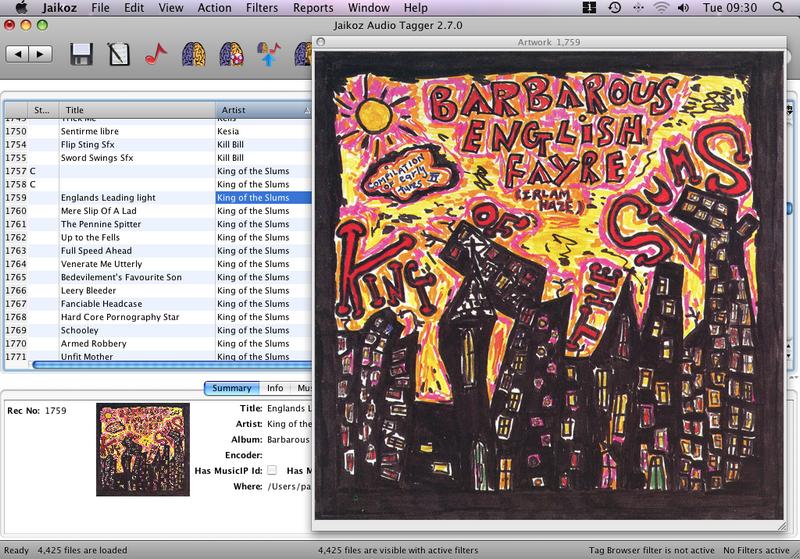Screen dimensions: 800x559
Task: Click the brain icon with blue arrow
Action: pos(269,54)
